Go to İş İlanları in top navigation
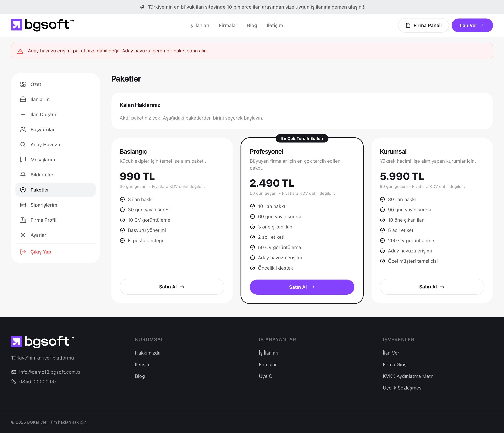 (x=199, y=25)
